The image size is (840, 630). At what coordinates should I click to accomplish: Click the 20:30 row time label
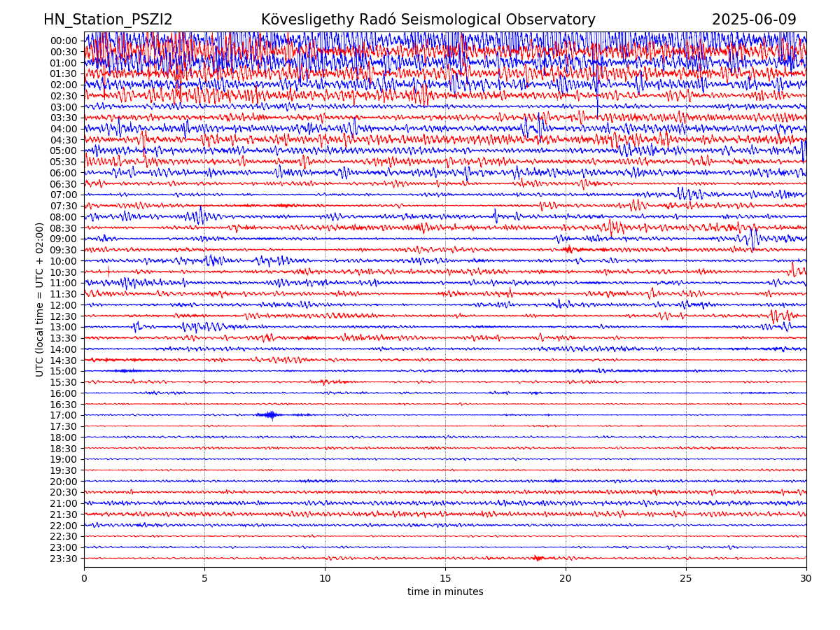(63, 492)
